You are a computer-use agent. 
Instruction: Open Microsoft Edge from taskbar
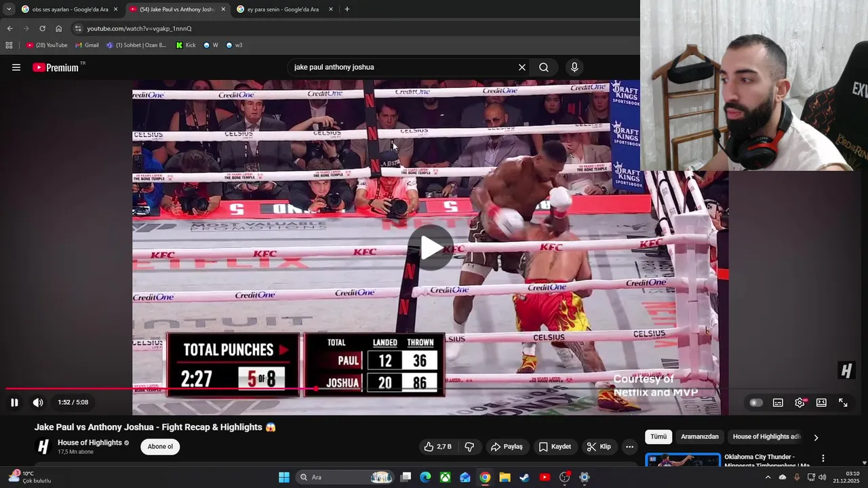425,477
